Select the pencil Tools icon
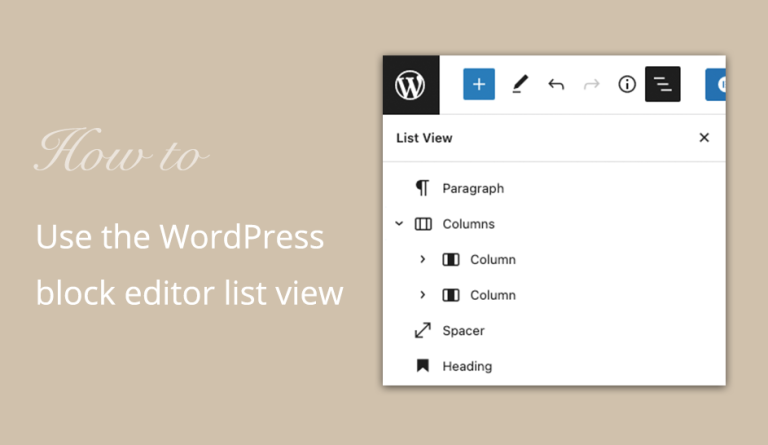 pos(520,84)
